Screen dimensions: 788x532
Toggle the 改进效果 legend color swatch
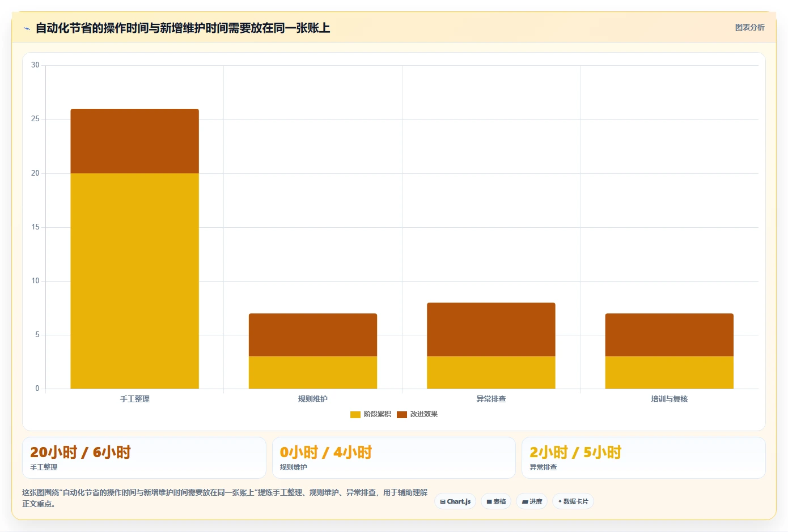point(402,415)
